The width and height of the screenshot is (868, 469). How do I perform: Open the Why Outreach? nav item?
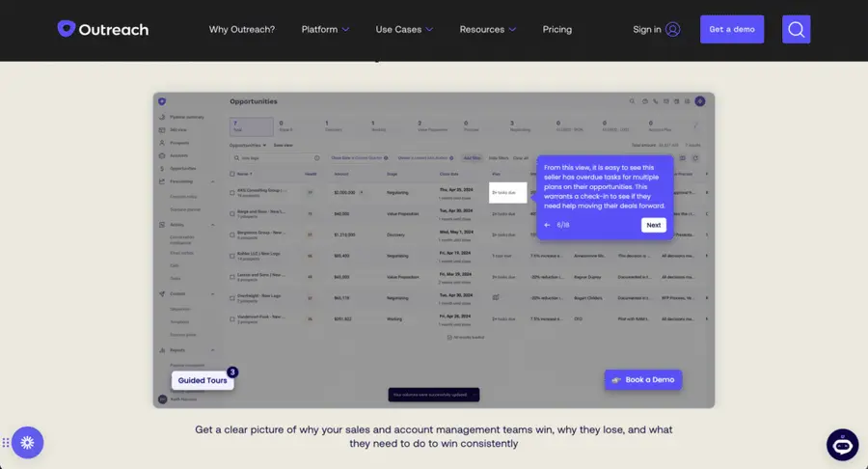coord(242,29)
